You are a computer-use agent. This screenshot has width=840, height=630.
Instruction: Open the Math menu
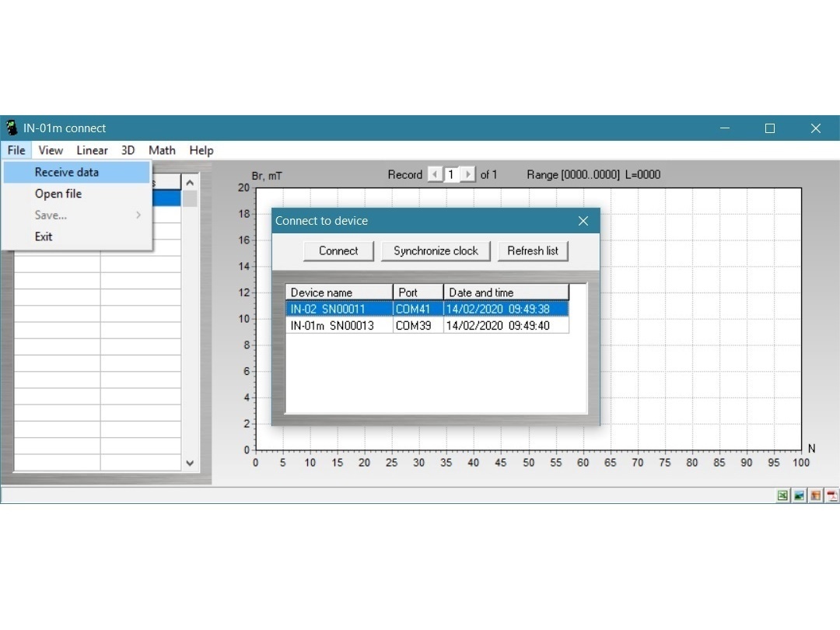162,150
